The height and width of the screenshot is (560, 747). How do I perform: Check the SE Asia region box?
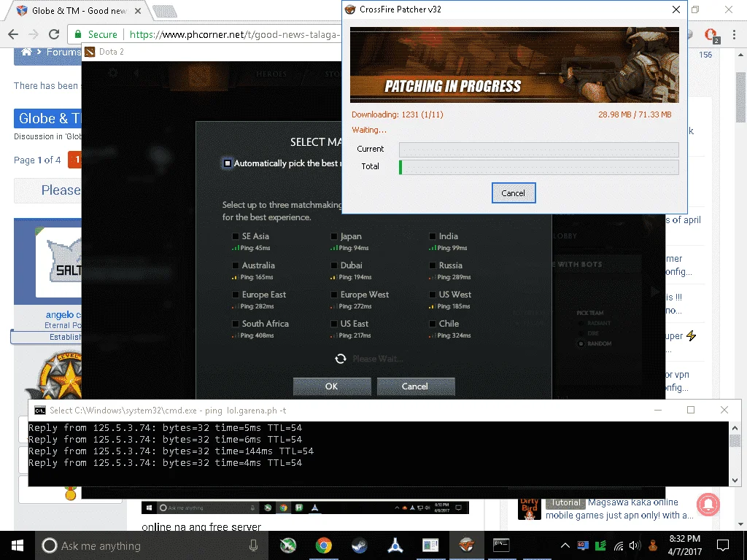pos(236,236)
